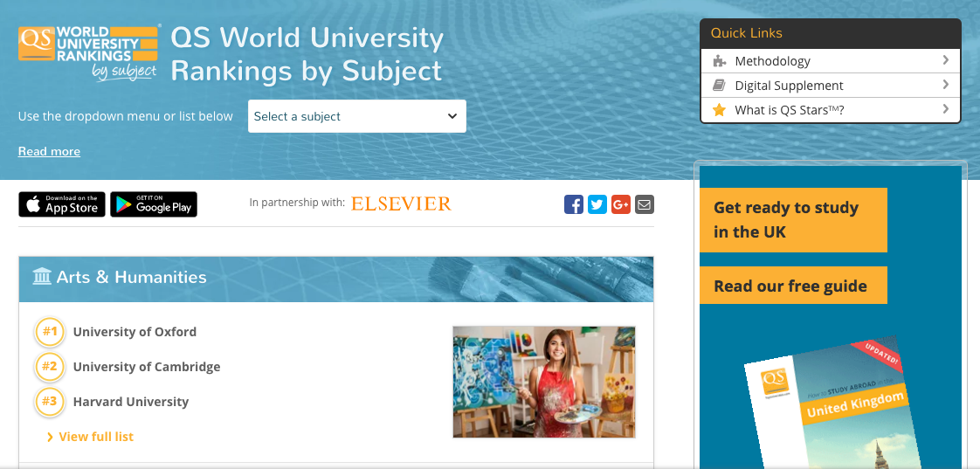
Task: Expand the Methodology quick link arrow
Action: 946,60
